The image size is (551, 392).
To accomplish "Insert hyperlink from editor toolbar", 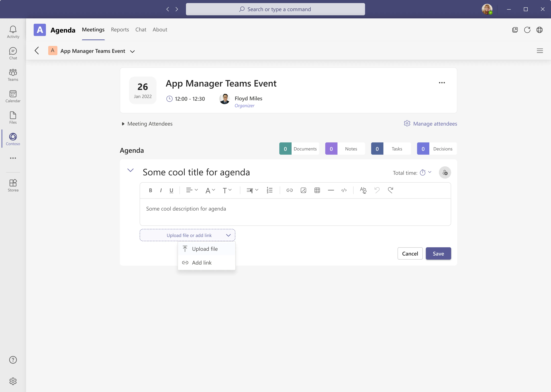I will pos(290,190).
